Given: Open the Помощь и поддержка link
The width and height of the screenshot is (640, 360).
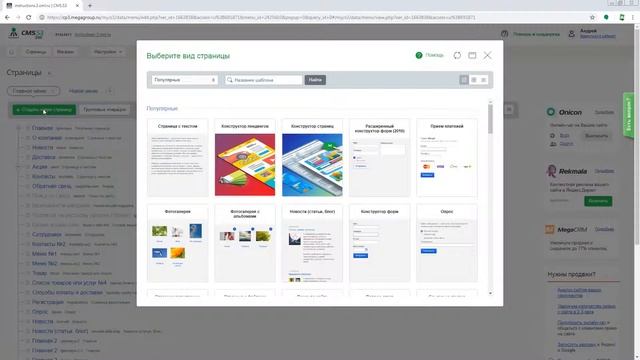Looking at the screenshot, I should [x=536, y=34].
